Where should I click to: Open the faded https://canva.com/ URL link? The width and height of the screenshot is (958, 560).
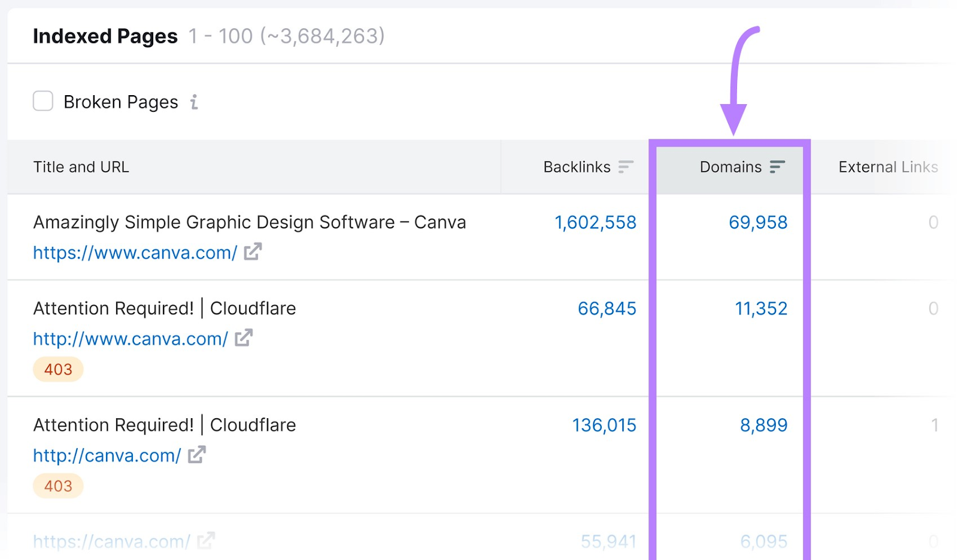(111, 541)
